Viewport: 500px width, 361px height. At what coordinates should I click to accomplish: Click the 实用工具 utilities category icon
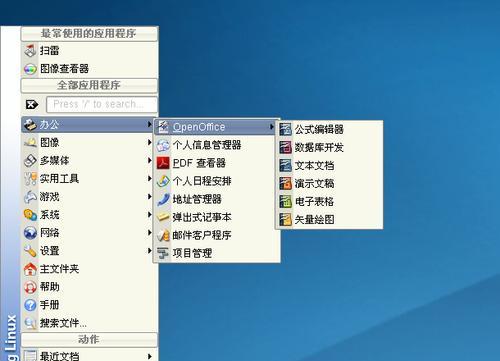(x=30, y=179)
